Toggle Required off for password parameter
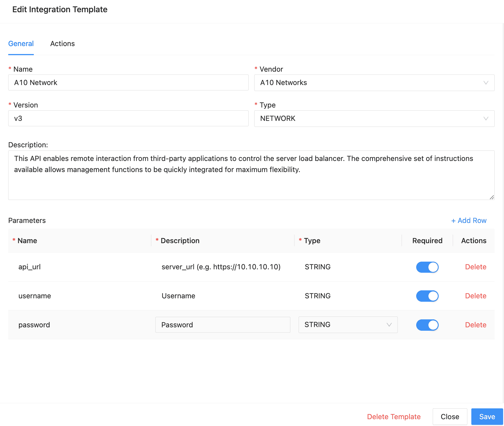Image resolution: width=504 pixels, height=426 pixels. [x=427, y=325]
